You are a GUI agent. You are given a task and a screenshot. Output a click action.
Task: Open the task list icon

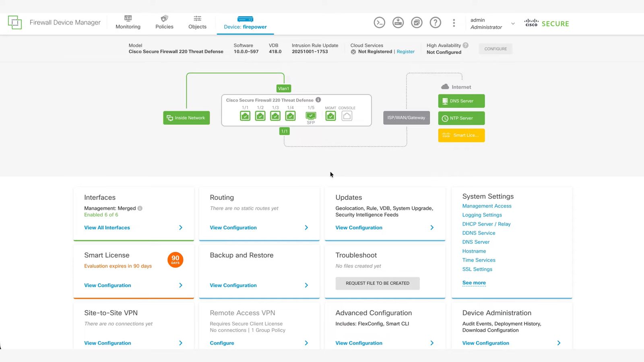[417, 23]
